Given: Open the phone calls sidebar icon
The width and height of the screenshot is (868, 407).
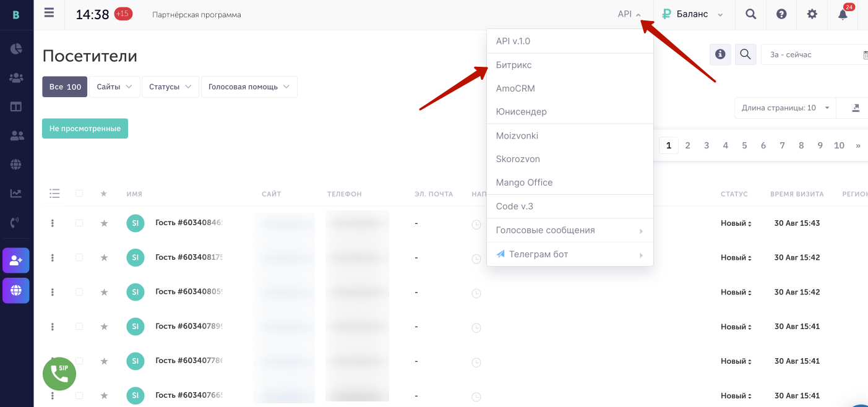Looking at the screenshot, I should point(16,222).
